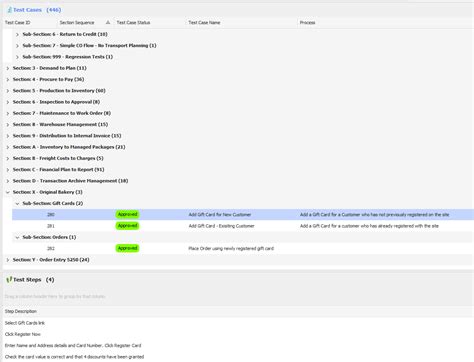Viewport: 474px width, 362px height.
Task: Expand Section A - Inventory to Managed Packages
Action: pyautogui.click(x=8, y=147)
